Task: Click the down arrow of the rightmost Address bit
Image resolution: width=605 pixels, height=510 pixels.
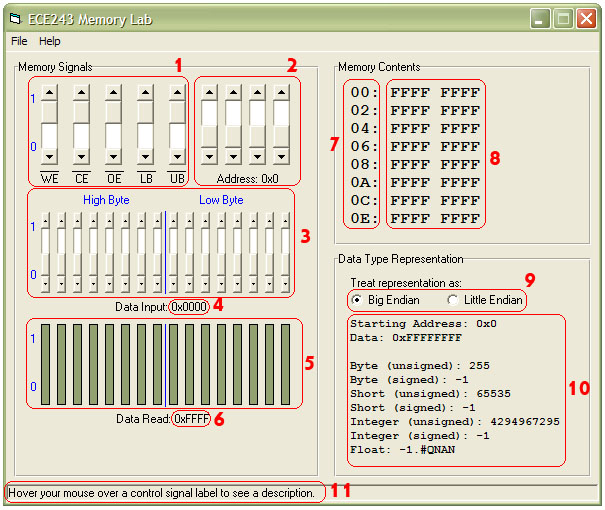Action: (x=282, y=157)
